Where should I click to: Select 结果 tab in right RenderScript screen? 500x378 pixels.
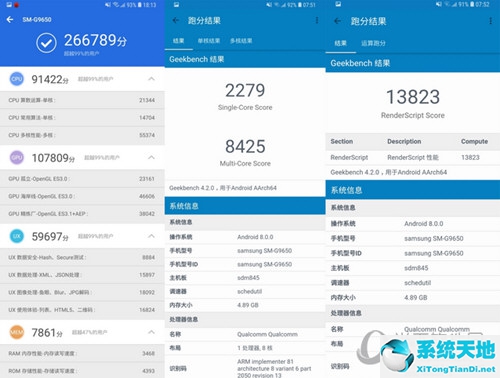click(341, 43)
